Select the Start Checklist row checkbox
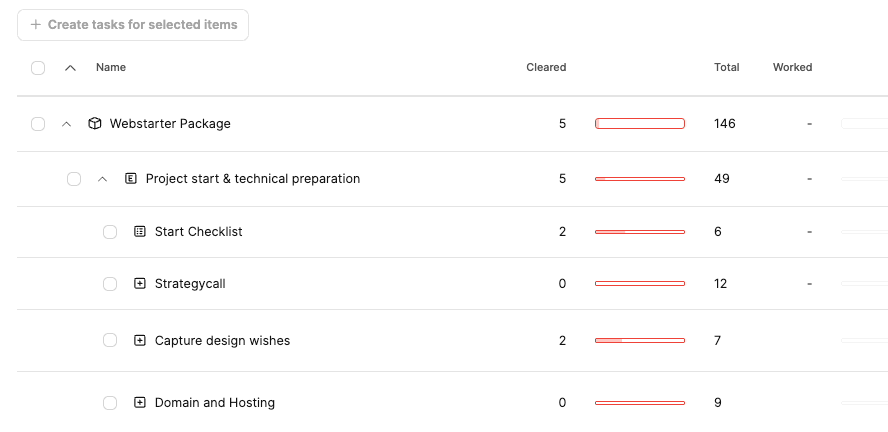Screen dimensions: 888x432 coord(110,232)
